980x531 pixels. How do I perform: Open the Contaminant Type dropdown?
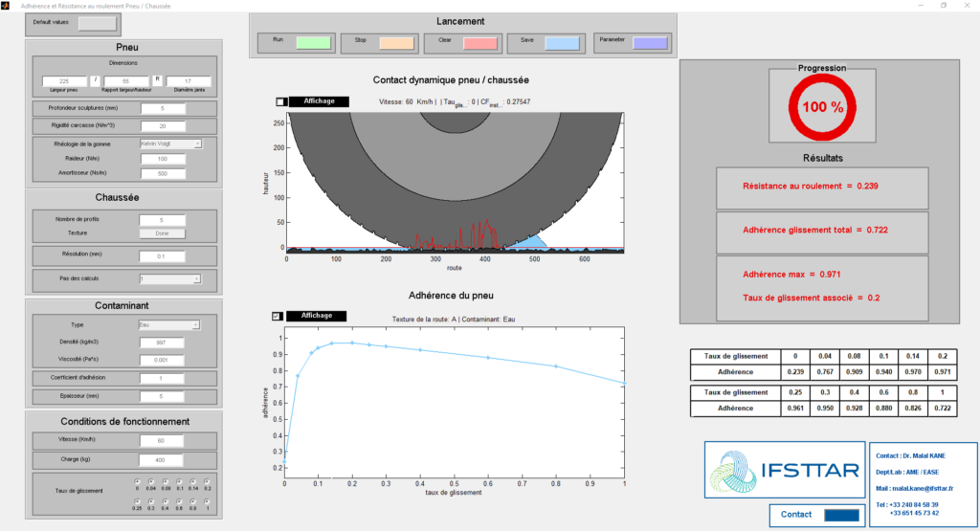click(170, 325)
